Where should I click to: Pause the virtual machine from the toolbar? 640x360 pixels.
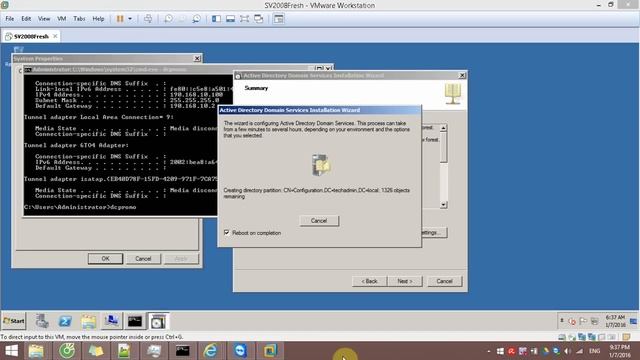120,19
